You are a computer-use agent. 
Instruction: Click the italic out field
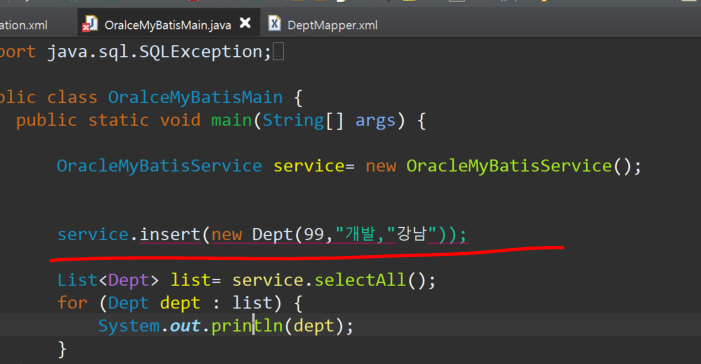[x=185, y=326]
